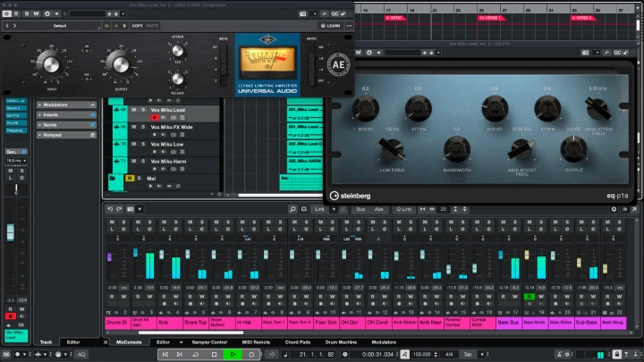This screenshot has width=644, height=362.
Task: Click the tempo track icon in transport
Action: (x=404, y=354)
